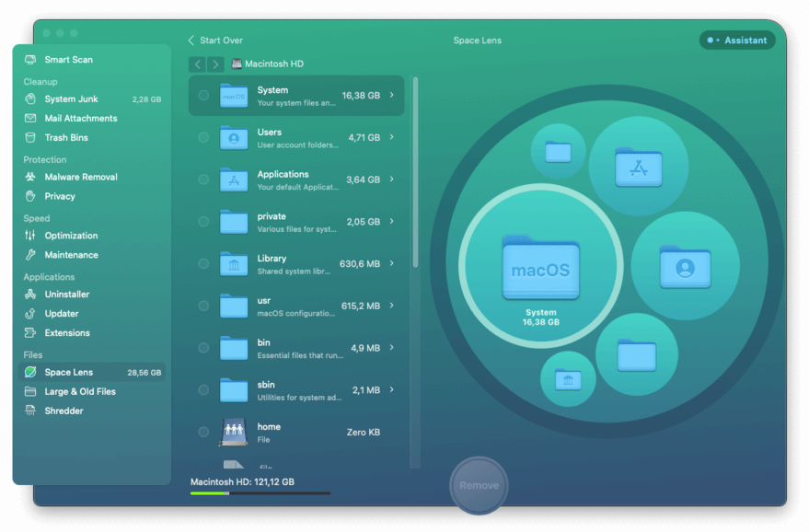Screen dimensions: 809x532
Task: Open Smart Scan from sidebar icon
Action: [30, 59]
